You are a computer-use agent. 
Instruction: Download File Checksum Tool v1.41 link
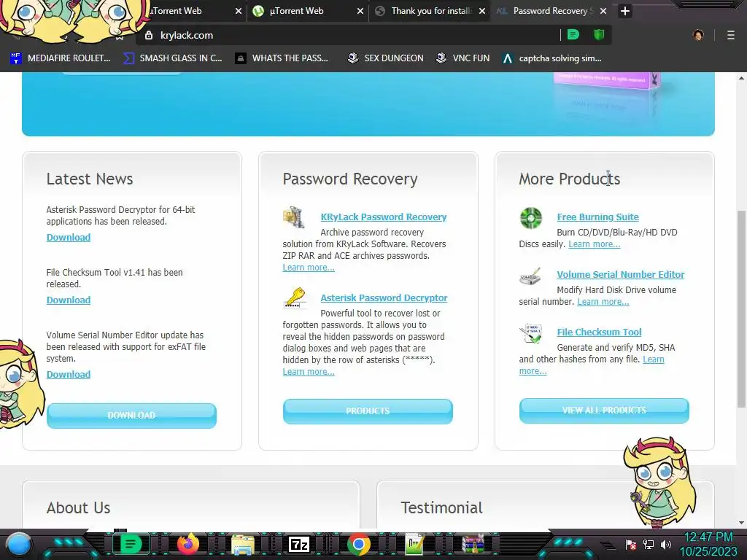coord(68,300)
